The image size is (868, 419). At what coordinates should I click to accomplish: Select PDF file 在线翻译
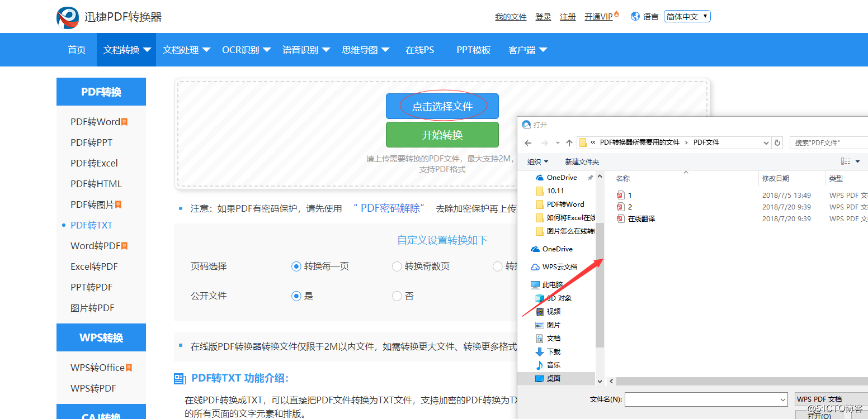[x=636, y=219]
